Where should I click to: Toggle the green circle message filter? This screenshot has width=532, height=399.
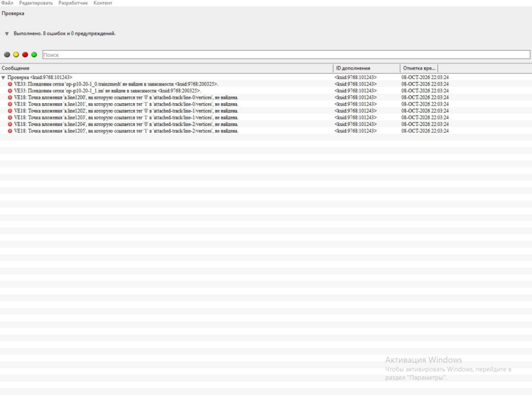[x=34, y=55]
